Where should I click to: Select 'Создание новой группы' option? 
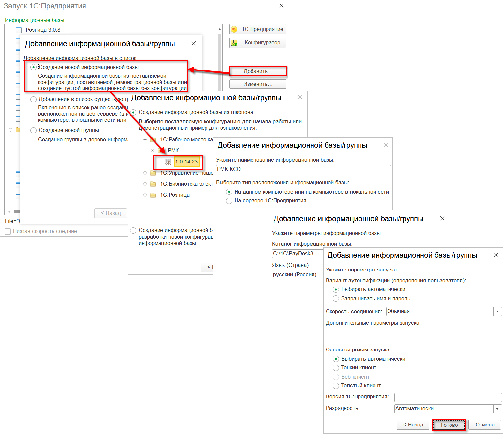click(33, 130)
